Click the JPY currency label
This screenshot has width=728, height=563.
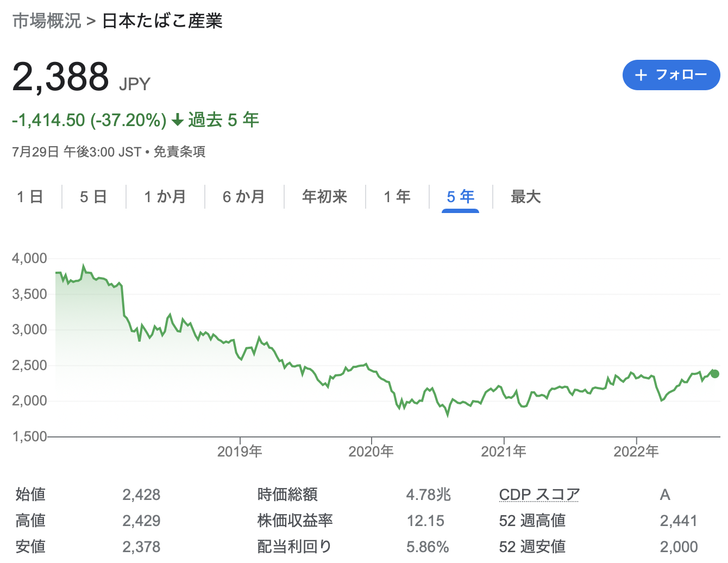[x=134, y=84]
